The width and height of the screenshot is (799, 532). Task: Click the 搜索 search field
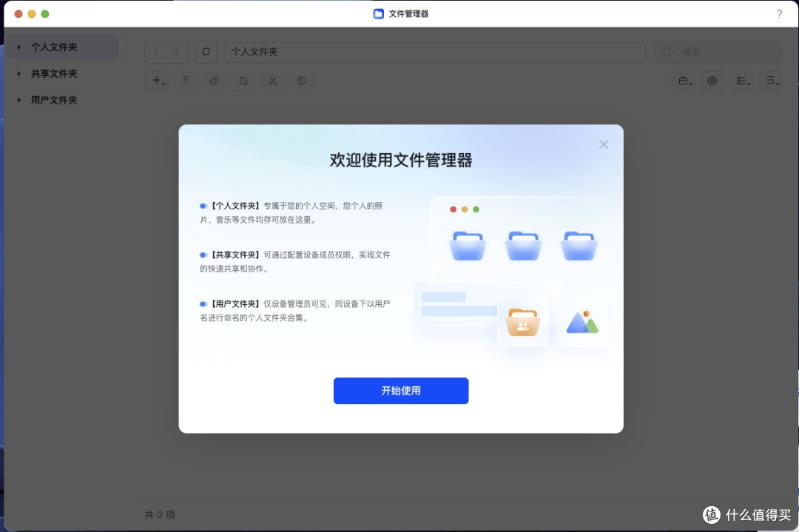[x=718, y=52]
